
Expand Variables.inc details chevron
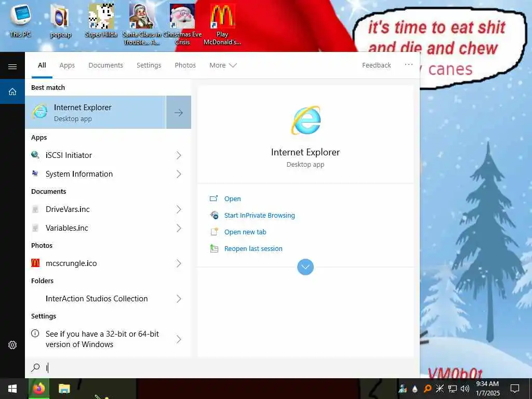point(179,228)
